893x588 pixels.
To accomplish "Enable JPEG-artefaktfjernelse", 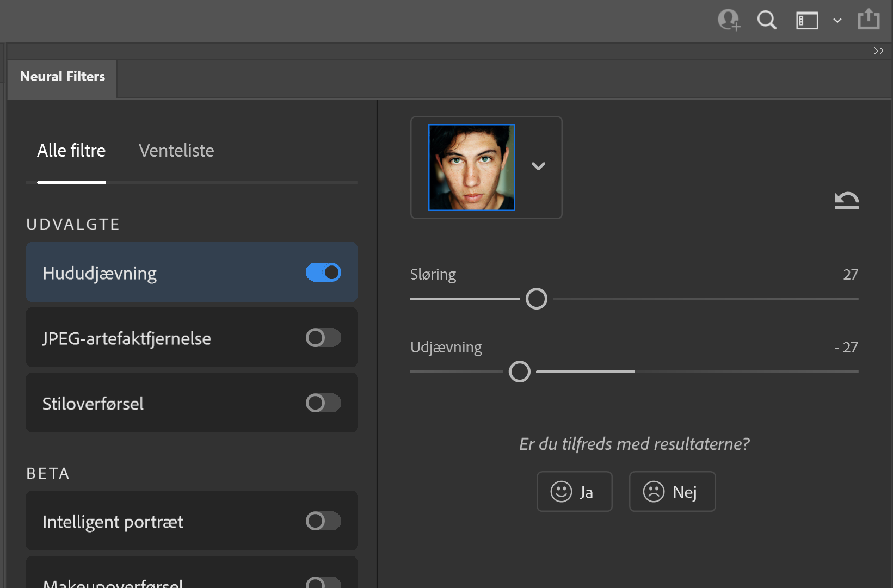I will 323,337.
